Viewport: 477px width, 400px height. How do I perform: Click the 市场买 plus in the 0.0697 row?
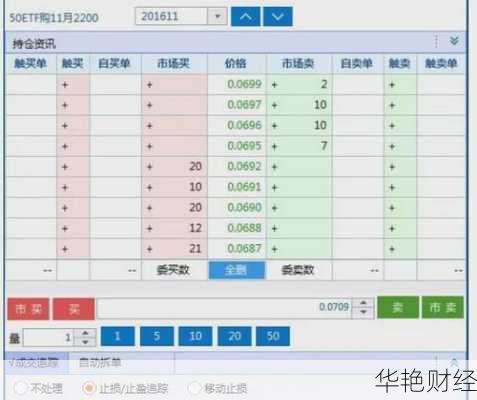point(150,105)
